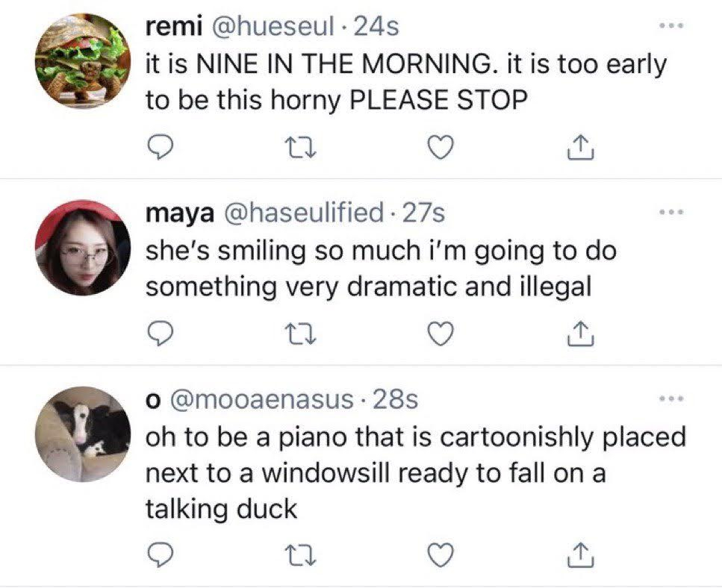722x588 pixels.
Task: Reply to remi's tweet
Action: (x=158, y=150)
